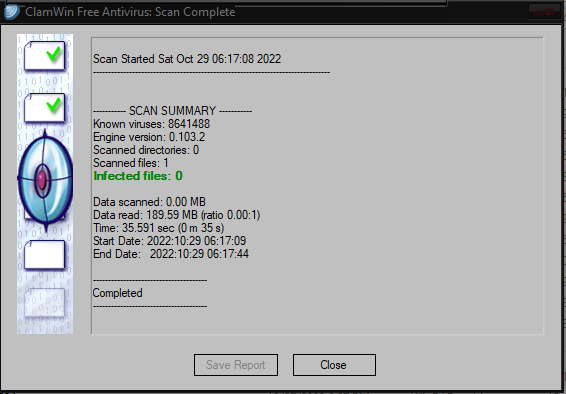
Task: Select the green 'Infected files: 0' line
Action: tap(138, 176)
